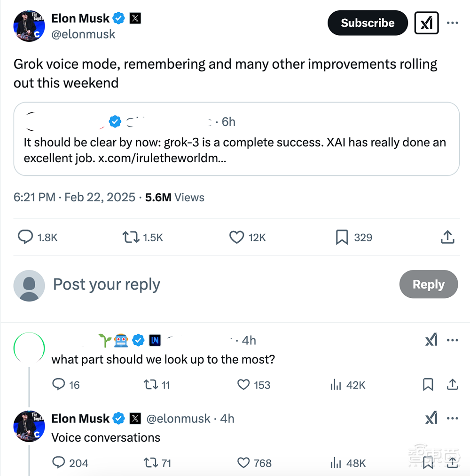Open Grok icon next to Subscribe
The height and width of the screenshot is (476, 470).
(426, 23)
